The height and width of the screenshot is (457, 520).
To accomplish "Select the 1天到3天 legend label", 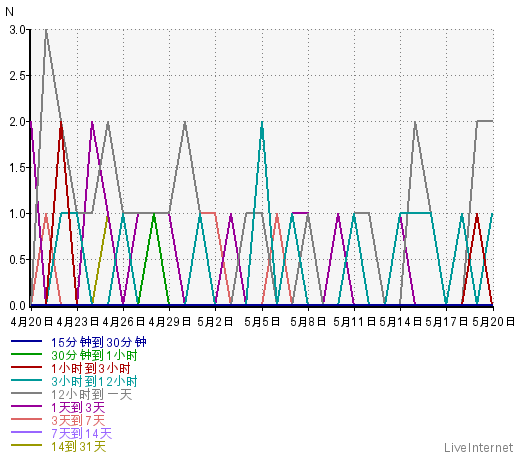I will (x=78, y=407).
